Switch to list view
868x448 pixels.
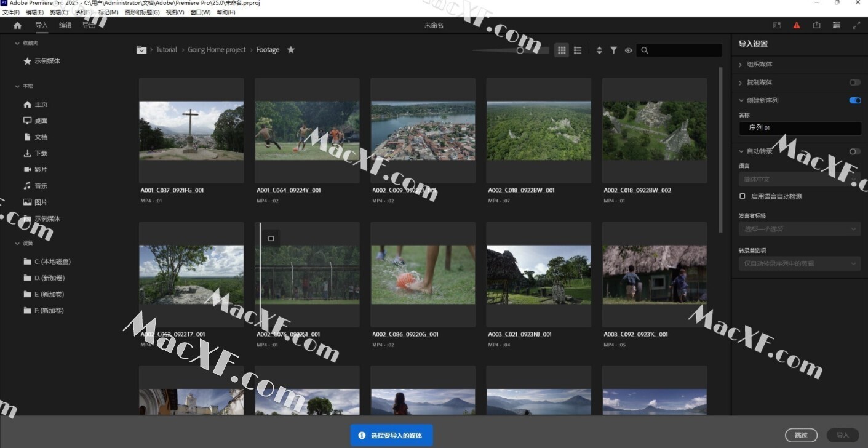coord(578,50)
